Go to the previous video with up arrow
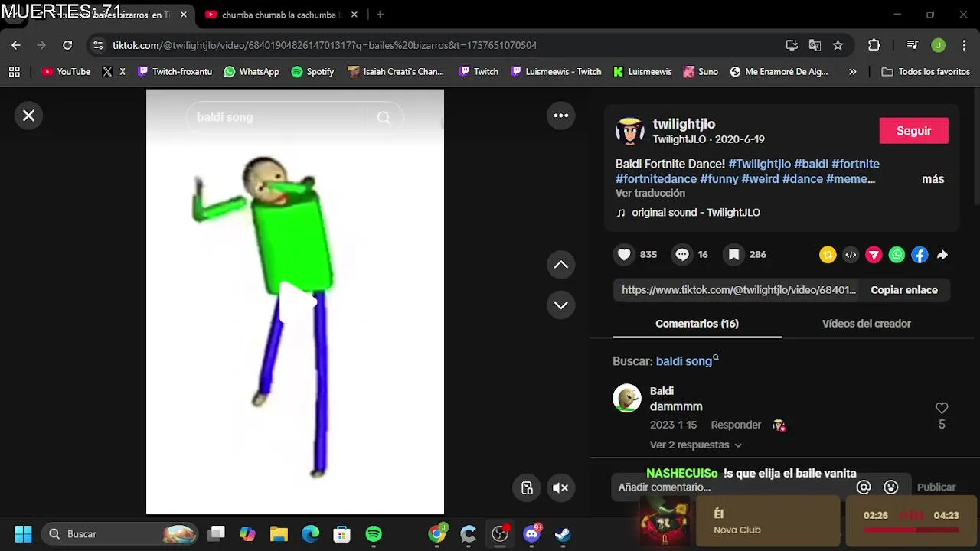The width and height of the screenshot is (980, 551). 561,265
